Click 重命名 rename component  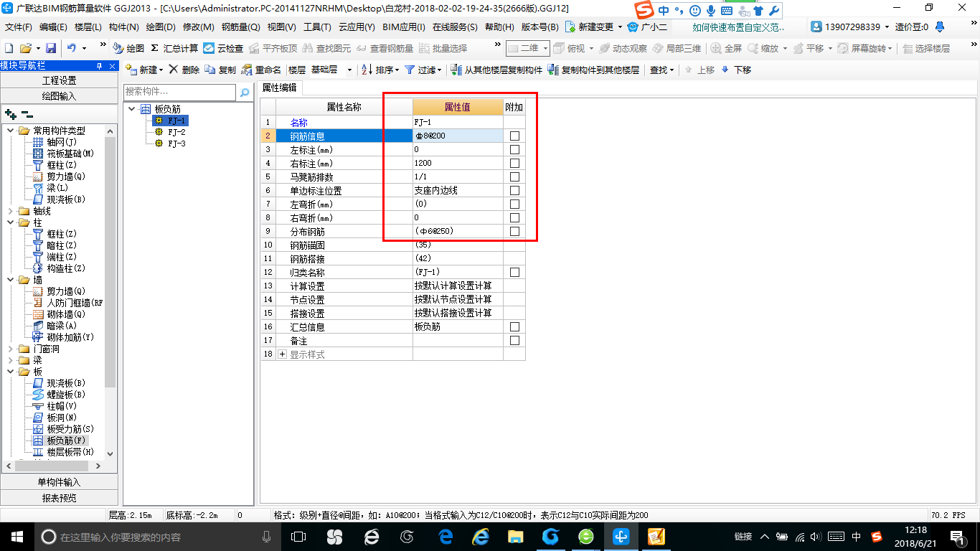[261, 70]
